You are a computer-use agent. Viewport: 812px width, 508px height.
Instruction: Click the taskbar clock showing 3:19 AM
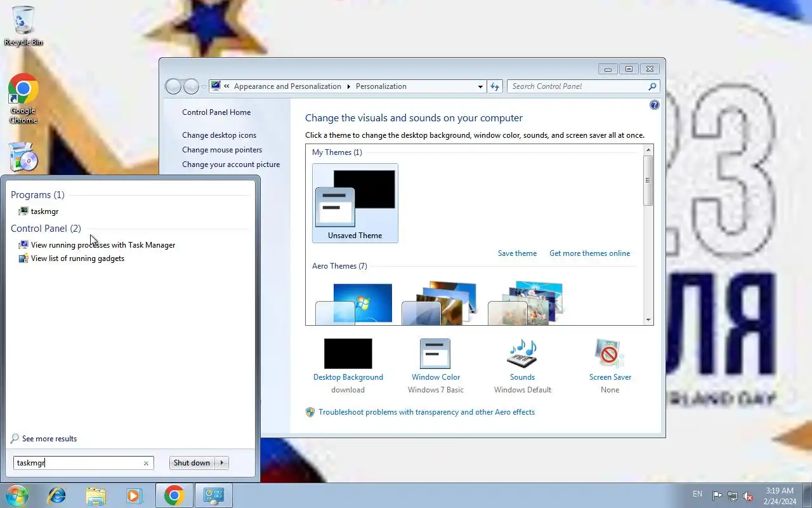[780, 495]
